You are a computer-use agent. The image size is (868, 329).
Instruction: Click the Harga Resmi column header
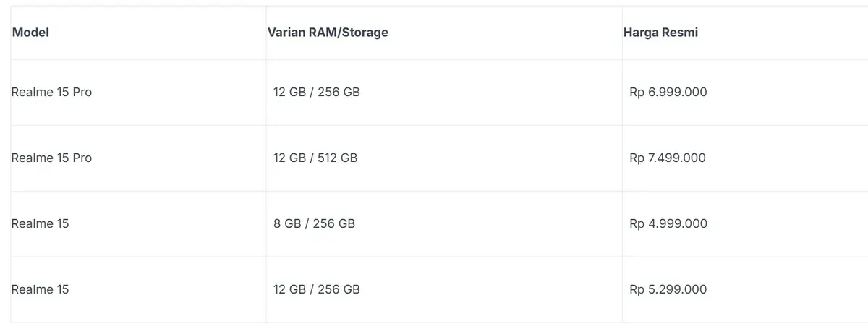[x=660, y=33]
